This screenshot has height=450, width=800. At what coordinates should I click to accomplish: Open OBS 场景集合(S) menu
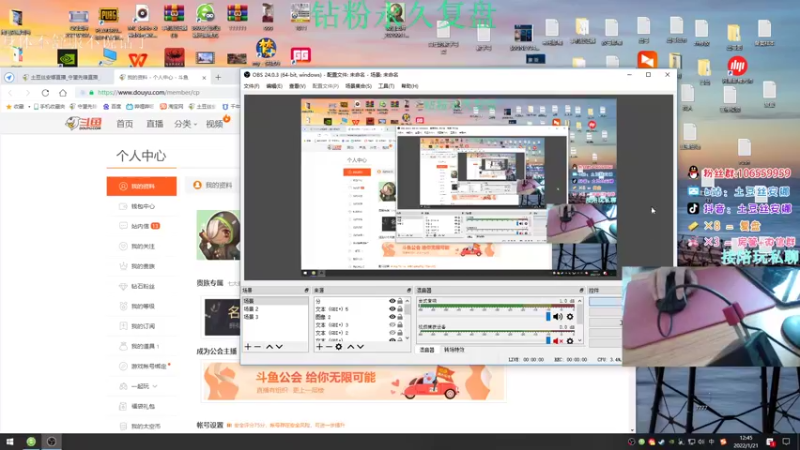(x=358, y=86)
